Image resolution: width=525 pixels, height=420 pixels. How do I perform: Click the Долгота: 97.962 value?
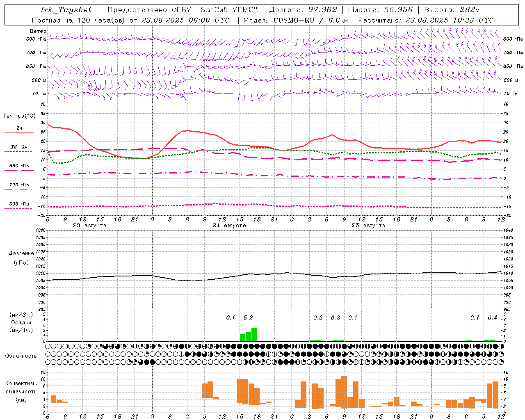pyautogui.click(x=303, y=10)
